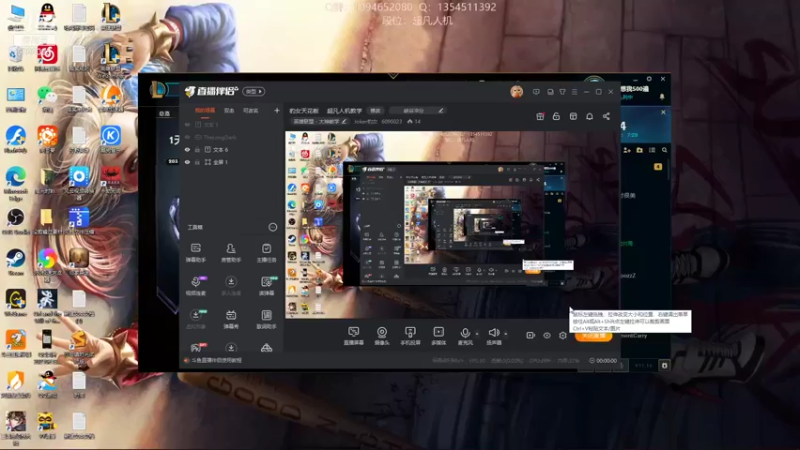
Task: Open the QQ penguin desktop shortcut
Action: (x=47, y=16)
